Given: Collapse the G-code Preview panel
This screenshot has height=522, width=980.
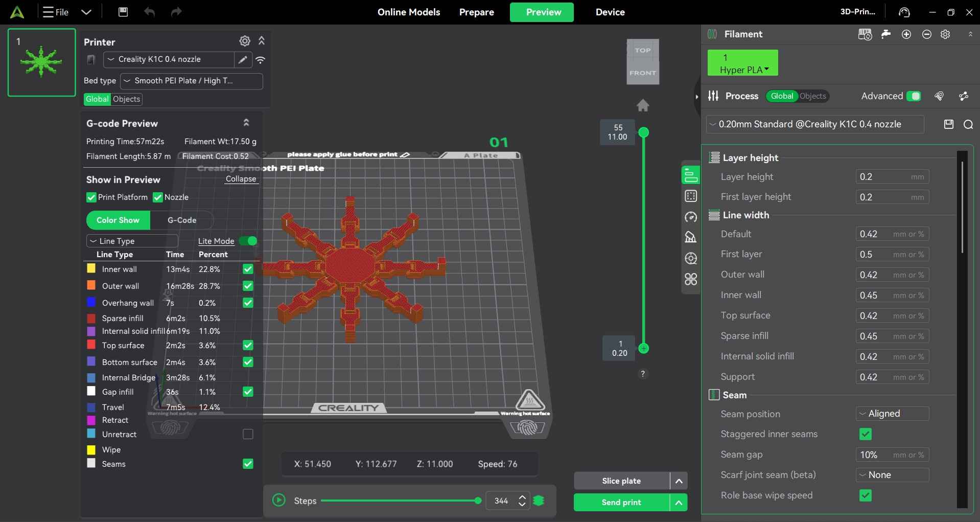Looking at the screenshot, I should coord(246,123).
